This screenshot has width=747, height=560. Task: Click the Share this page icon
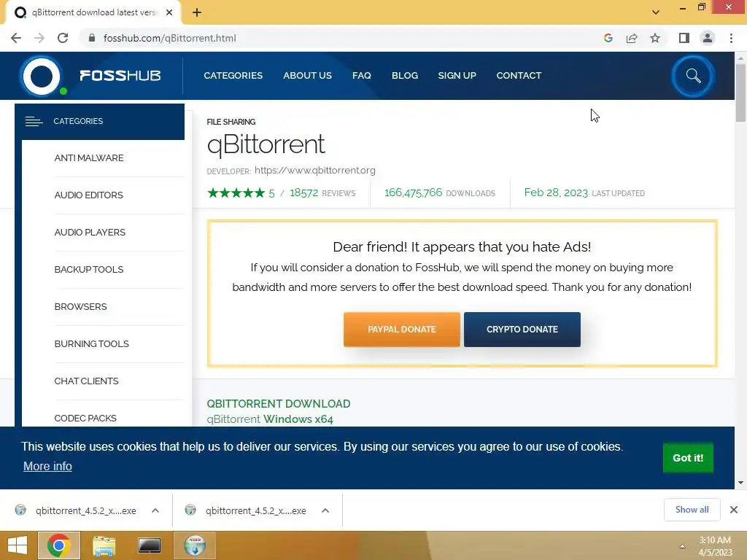[632, 38]
